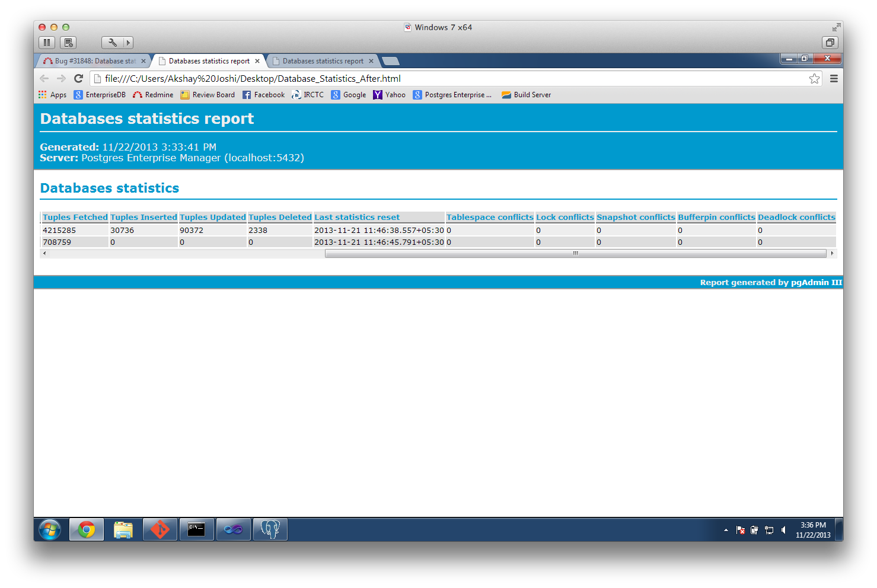Viewport: 877px width, 588px height.
Task: Open the Apps bookmarks shortcut
Action: (x=52, y=95)
